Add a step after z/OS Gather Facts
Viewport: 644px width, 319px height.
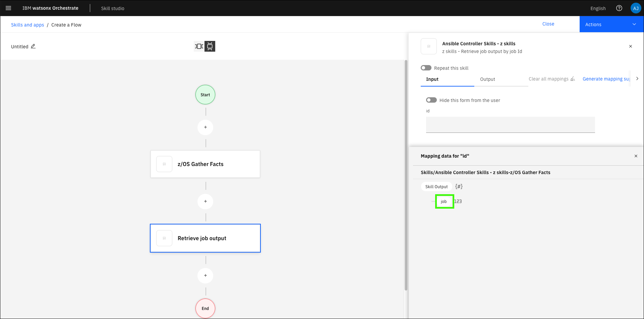[205, 202]
